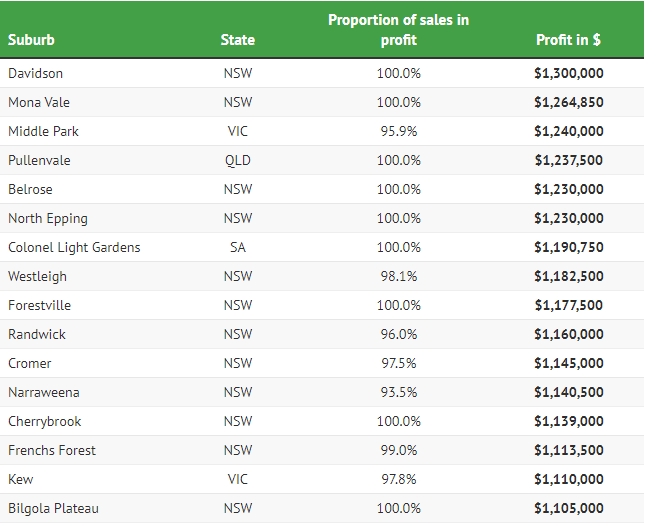This screenshot has height=526, width=667.
Task: Select the $1,264,850 profit figure
Action: click(568, 102)
